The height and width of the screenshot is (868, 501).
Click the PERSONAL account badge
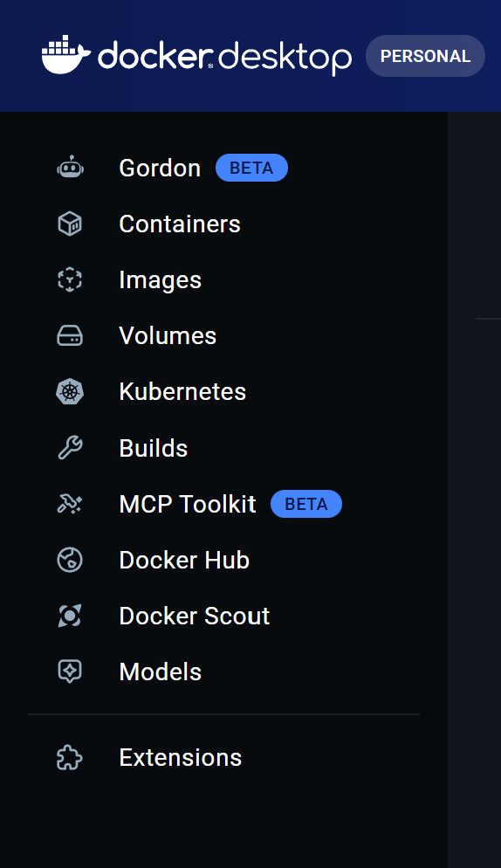(x=425, y=56)
